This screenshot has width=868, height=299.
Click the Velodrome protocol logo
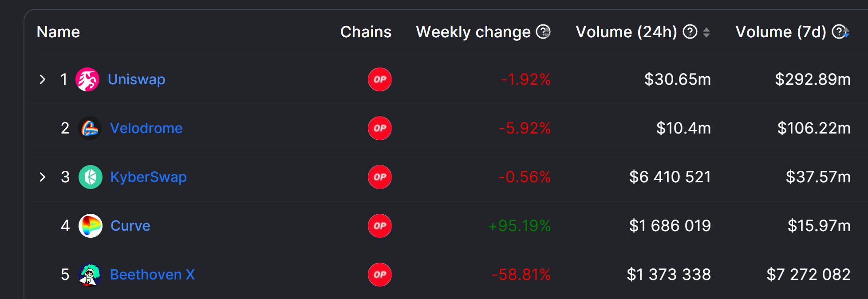(90, 128)
